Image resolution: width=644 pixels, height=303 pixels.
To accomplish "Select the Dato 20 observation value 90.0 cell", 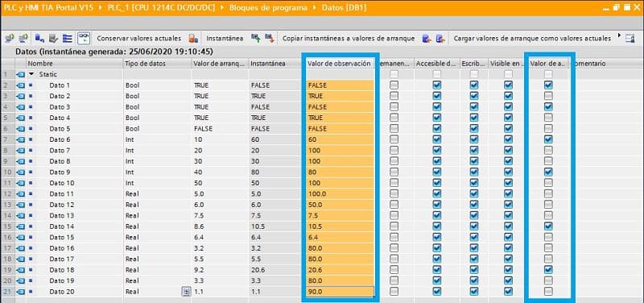I will tap(340, 292).
